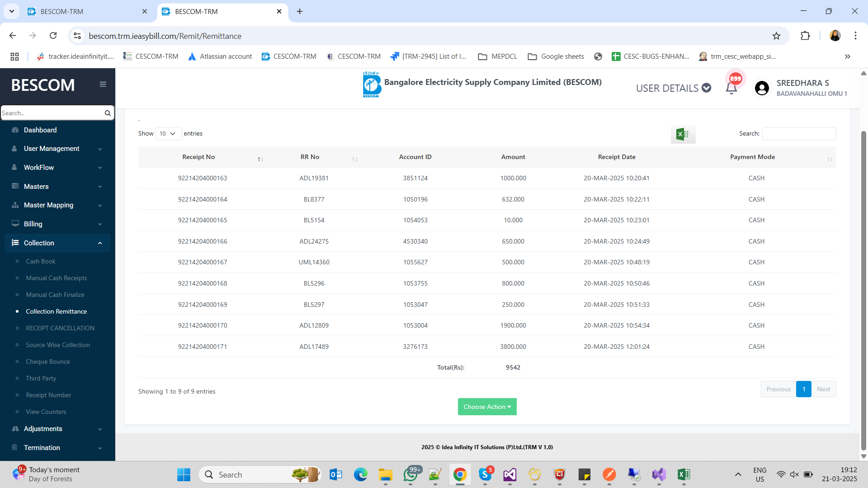Open Source Wise Collection page
The image size is (868, 488).
(58, 345)
